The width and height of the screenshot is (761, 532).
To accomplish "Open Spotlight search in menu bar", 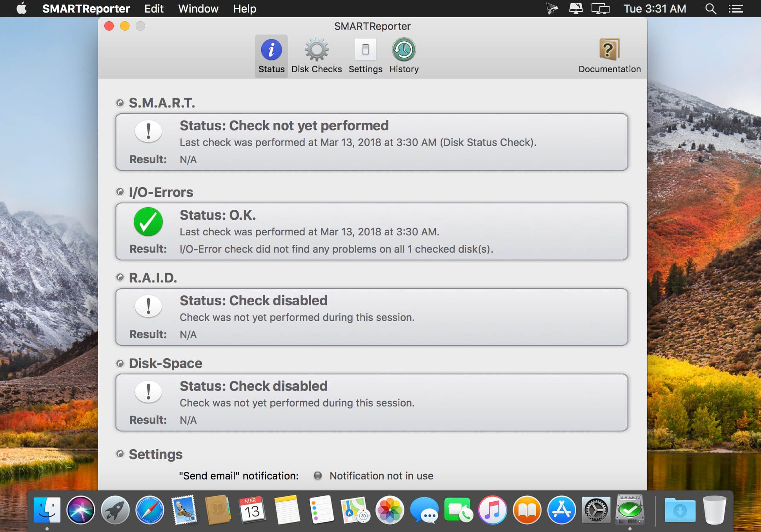I will point(710,9).
